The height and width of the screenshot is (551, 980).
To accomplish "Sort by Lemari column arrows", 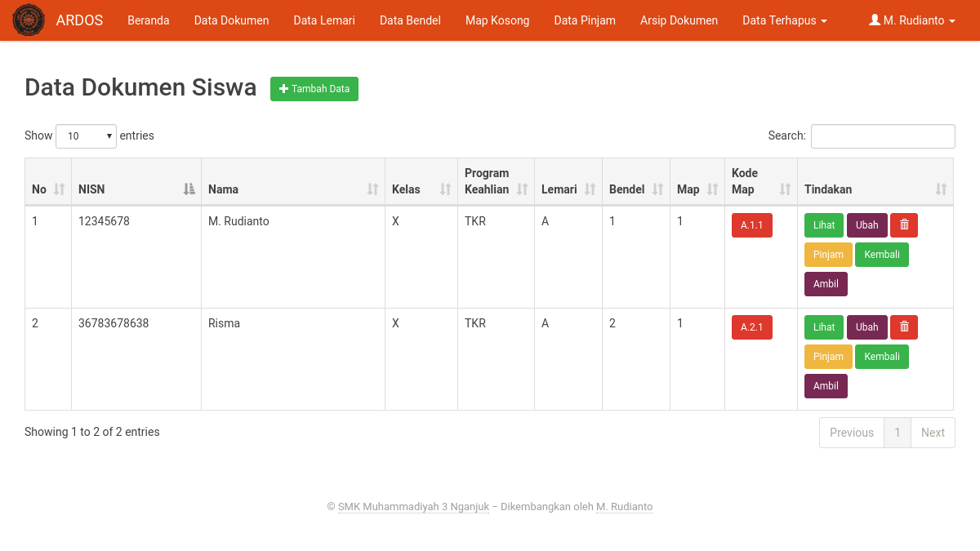I will (590, 189).
